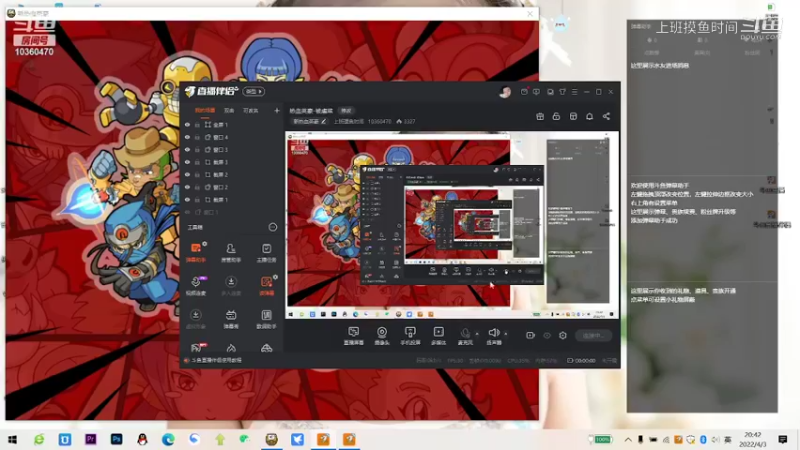Switch to the second scene tab

(229, 110)
